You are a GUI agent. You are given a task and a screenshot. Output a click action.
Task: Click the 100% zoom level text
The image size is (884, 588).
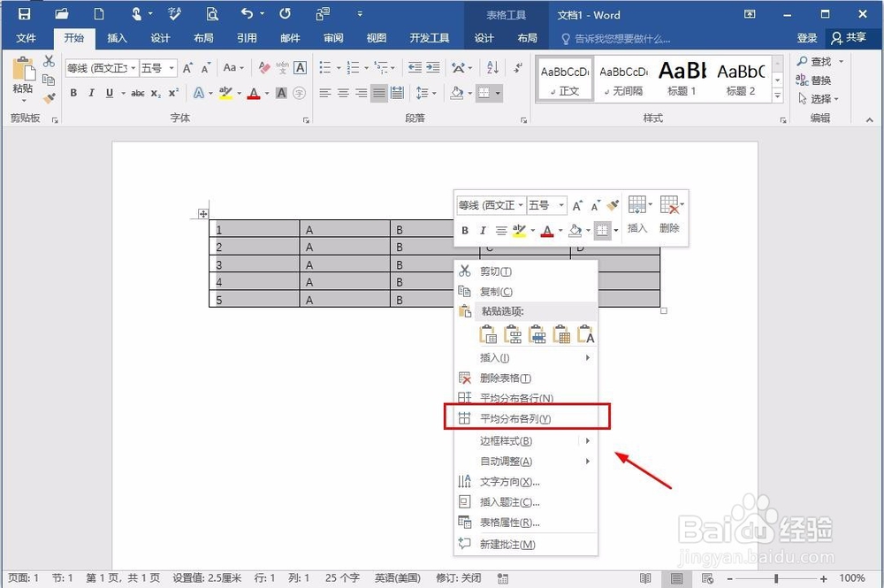(x=852, y=578)
